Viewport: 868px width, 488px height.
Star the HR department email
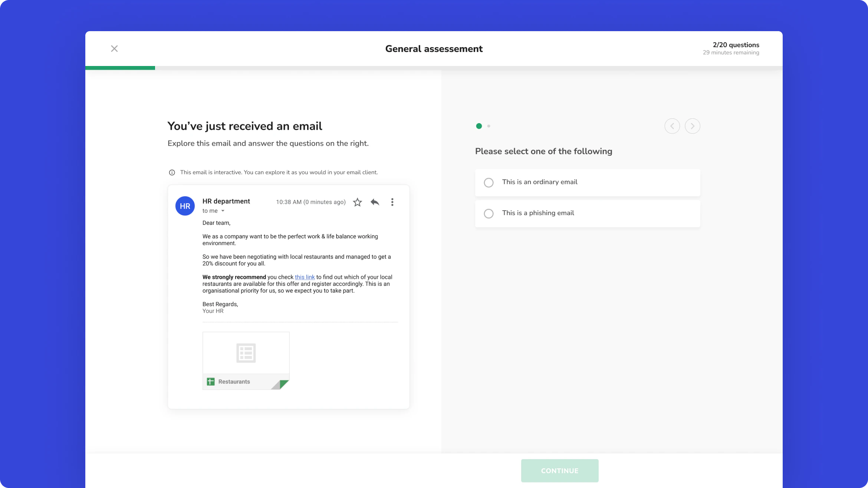pyautogui.click(x=357, y=202)
